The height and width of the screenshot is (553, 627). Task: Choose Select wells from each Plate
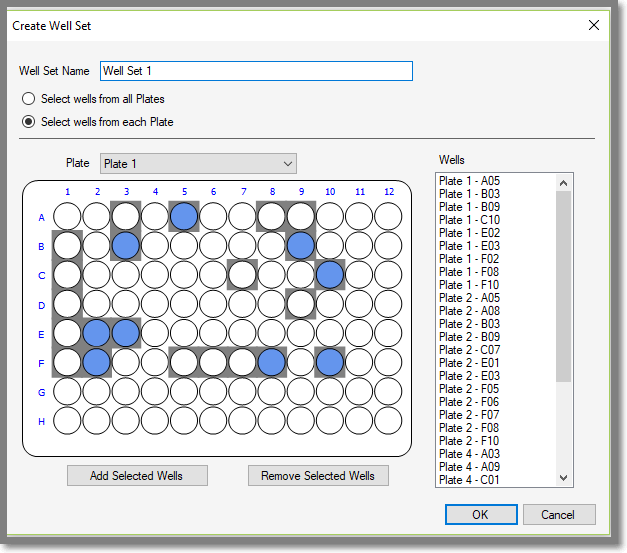(x=29, y=122)
